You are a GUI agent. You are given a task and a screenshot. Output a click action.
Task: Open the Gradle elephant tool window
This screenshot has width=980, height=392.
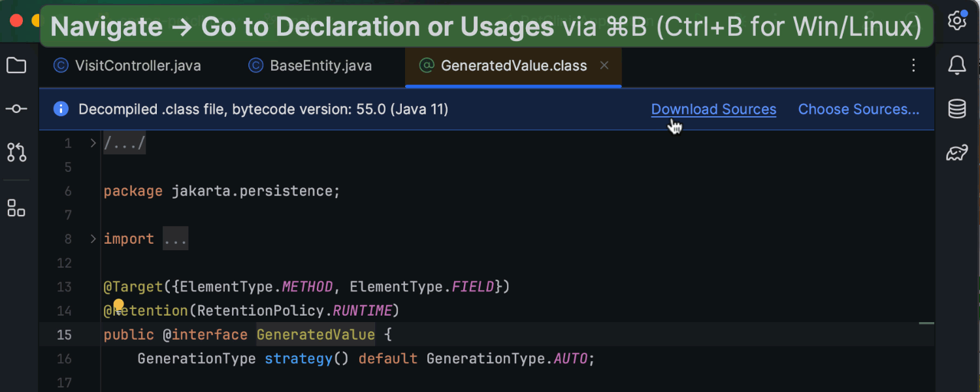956,152
